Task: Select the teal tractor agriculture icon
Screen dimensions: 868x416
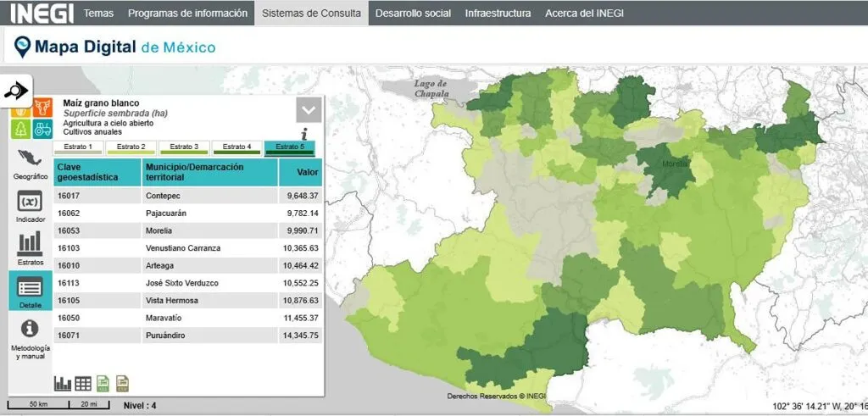Action: click(42, 129)
